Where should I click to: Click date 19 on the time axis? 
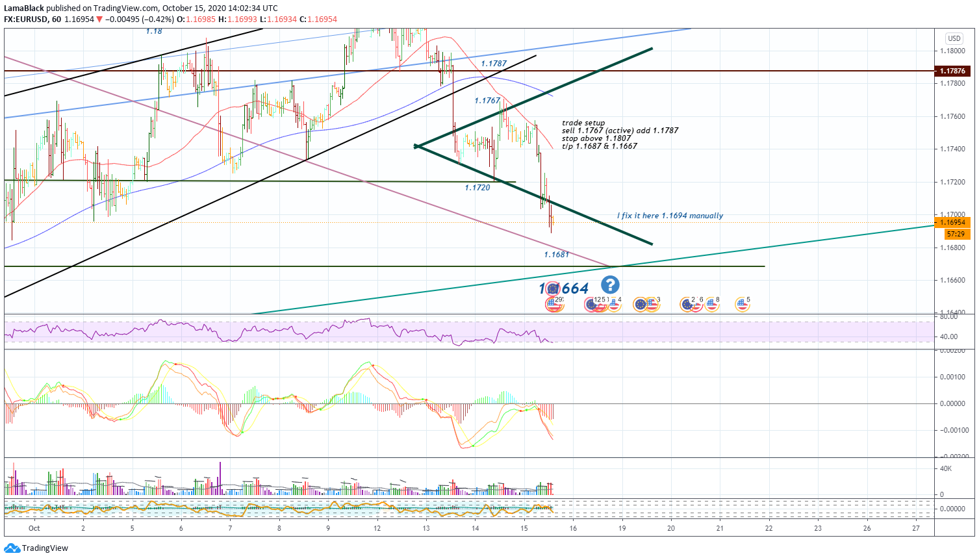tap(622, 528)
